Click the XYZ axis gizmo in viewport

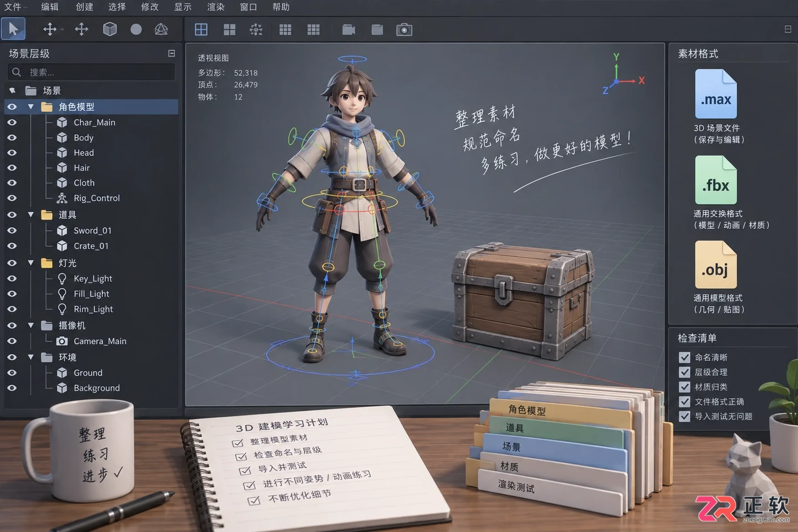(622, 75)
